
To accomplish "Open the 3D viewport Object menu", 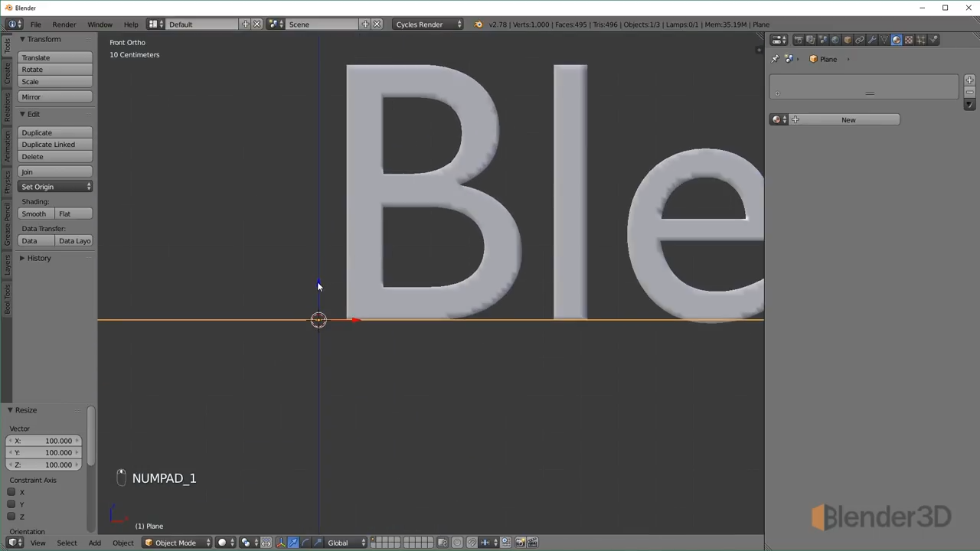I will [123, 543].
